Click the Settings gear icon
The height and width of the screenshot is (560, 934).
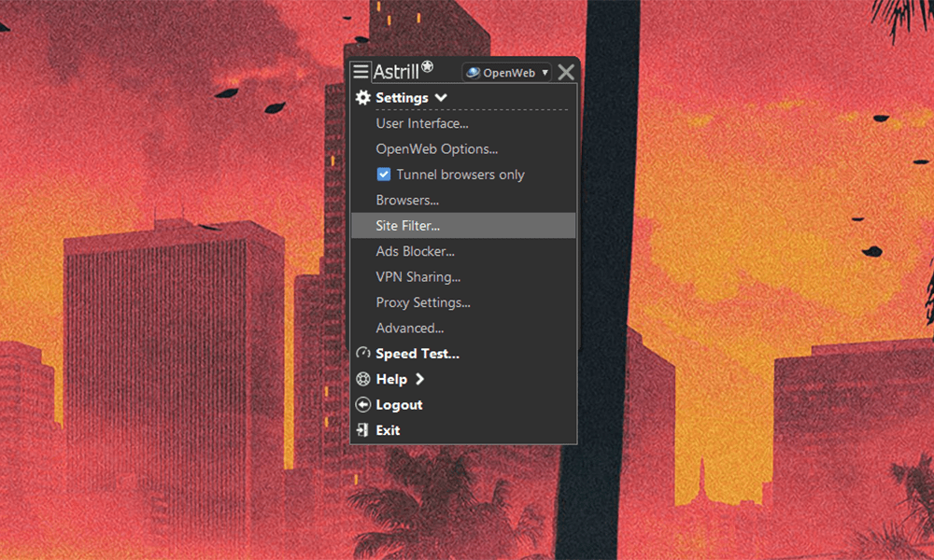[362, 98]
